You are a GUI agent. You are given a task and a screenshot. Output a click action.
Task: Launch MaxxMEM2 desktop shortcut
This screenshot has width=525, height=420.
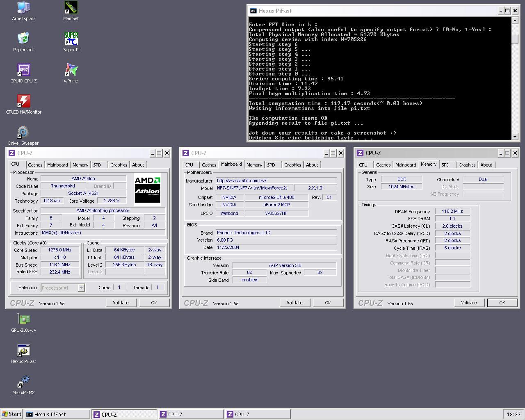tap(23, 385)
